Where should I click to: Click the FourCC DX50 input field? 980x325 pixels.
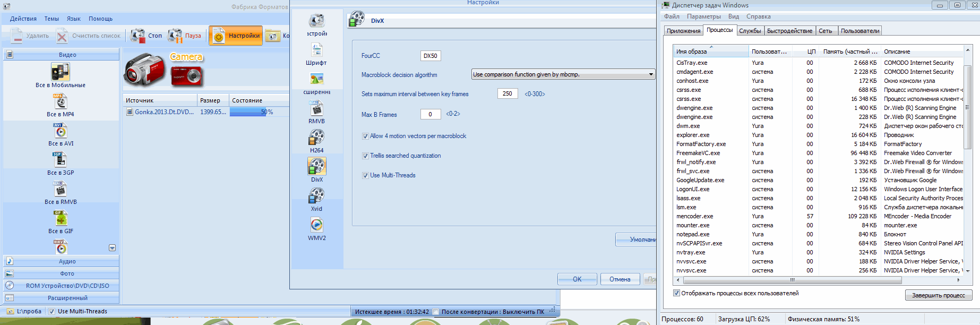pyautogui.click(x=431, y=56)
